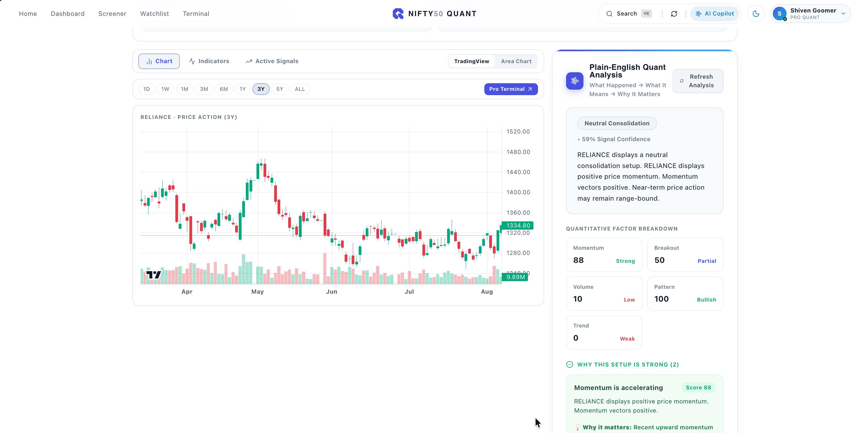Click the 1334.80 price label on chart

[518, 225]
